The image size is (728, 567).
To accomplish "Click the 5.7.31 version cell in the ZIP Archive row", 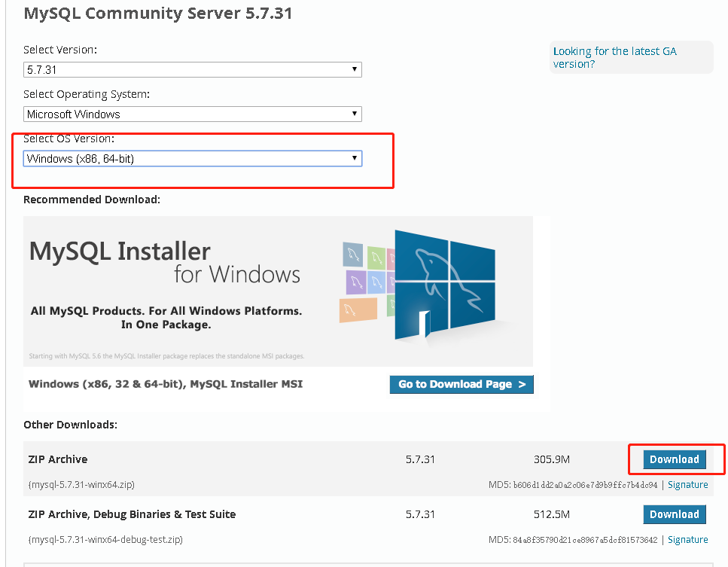I will (420, 460).
